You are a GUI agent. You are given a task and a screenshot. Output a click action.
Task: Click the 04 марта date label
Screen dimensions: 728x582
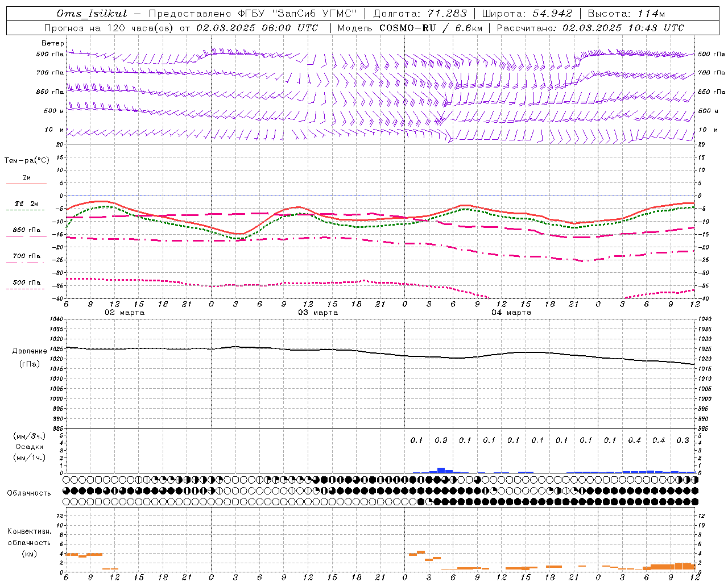pos(511,313)
